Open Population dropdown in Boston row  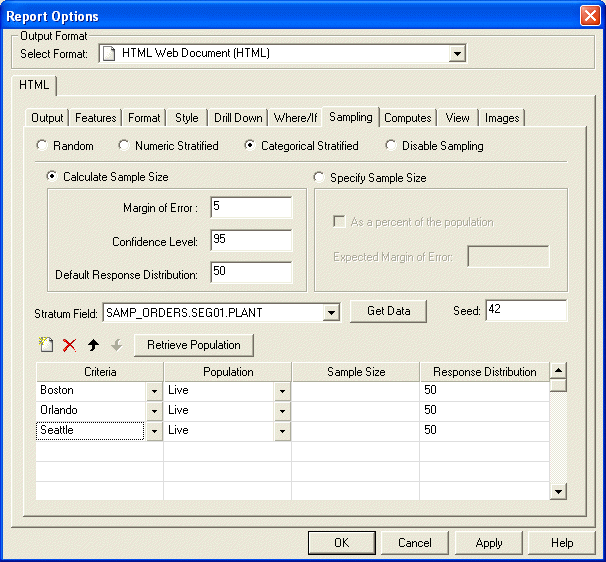[283, 391]
